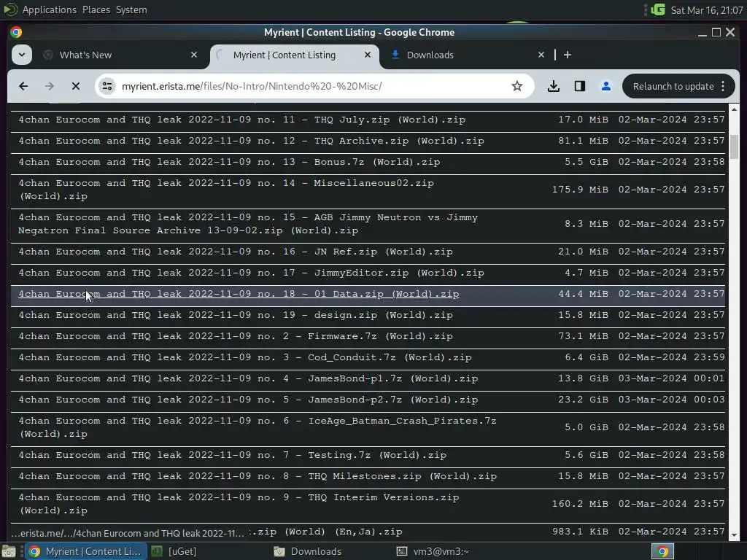Stop page loading with the X button
The image size is (747, 560).
(x=76, y=86)
